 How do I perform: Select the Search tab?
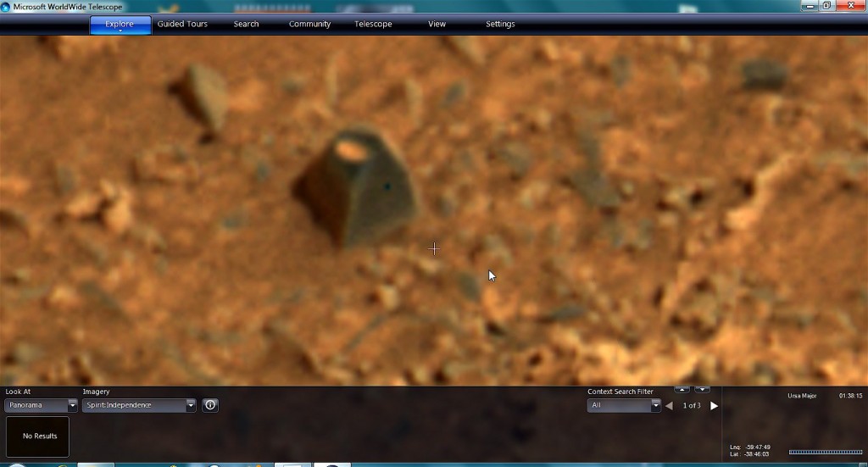tap(246, 25)
